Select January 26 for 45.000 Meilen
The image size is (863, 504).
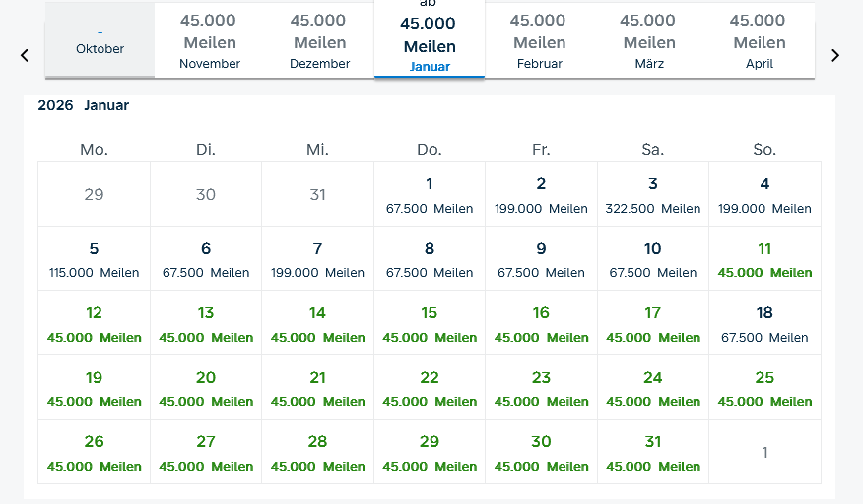(94, 453)
